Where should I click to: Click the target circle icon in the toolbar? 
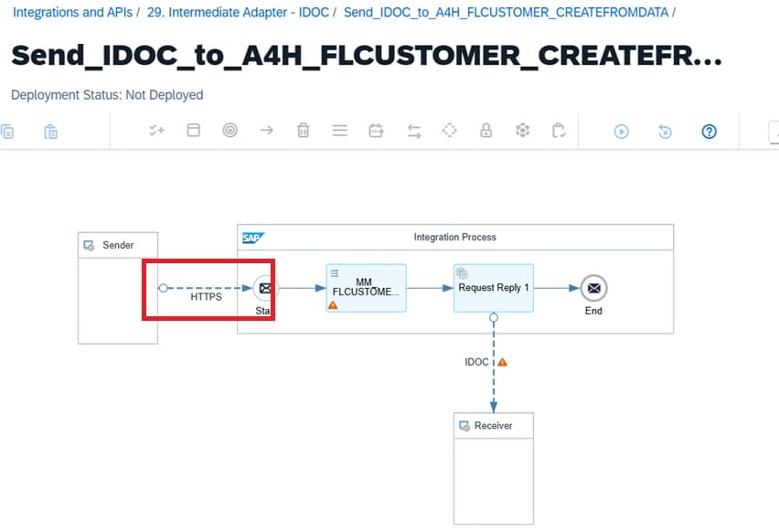pos(229,131)
